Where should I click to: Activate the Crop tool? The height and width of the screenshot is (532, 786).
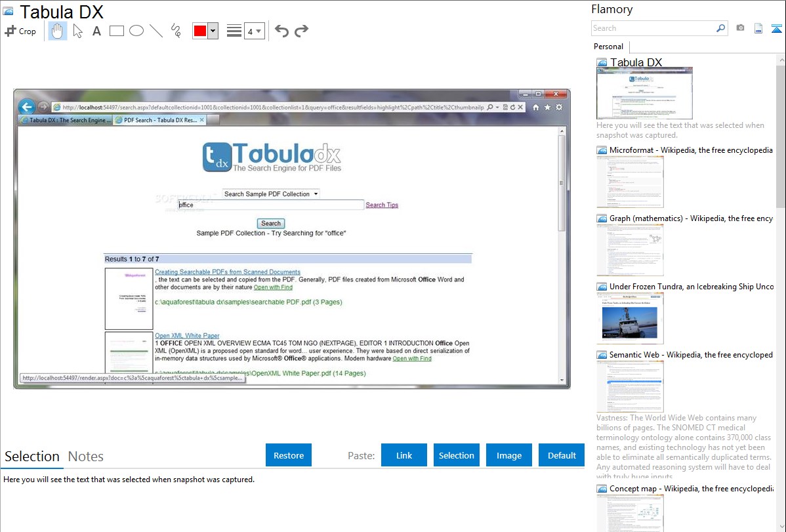coord(20,31)
